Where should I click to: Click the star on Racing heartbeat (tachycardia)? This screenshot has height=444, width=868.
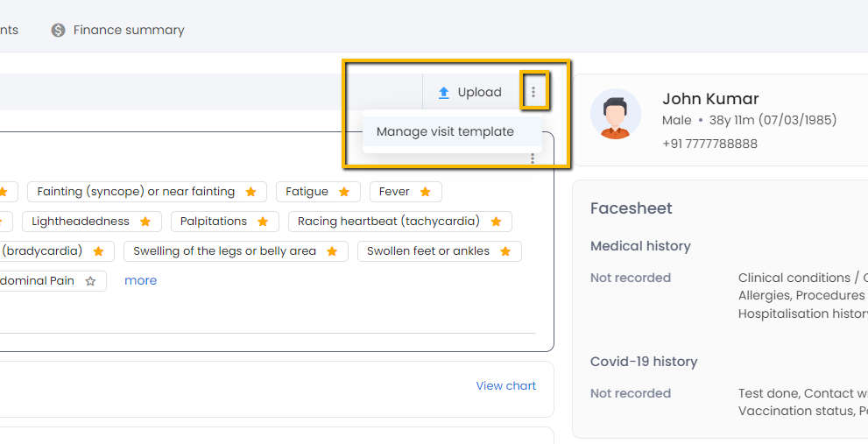point(496,222)
